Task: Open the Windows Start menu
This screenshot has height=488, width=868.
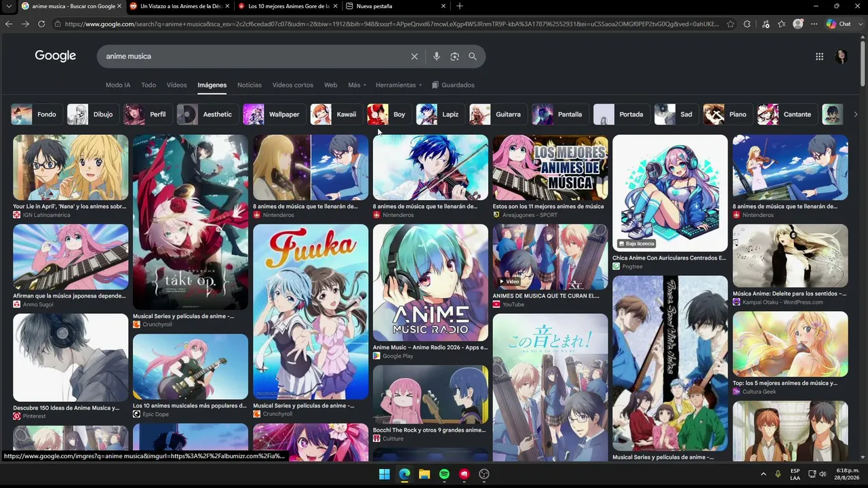Action: click(x=384, y=474)
